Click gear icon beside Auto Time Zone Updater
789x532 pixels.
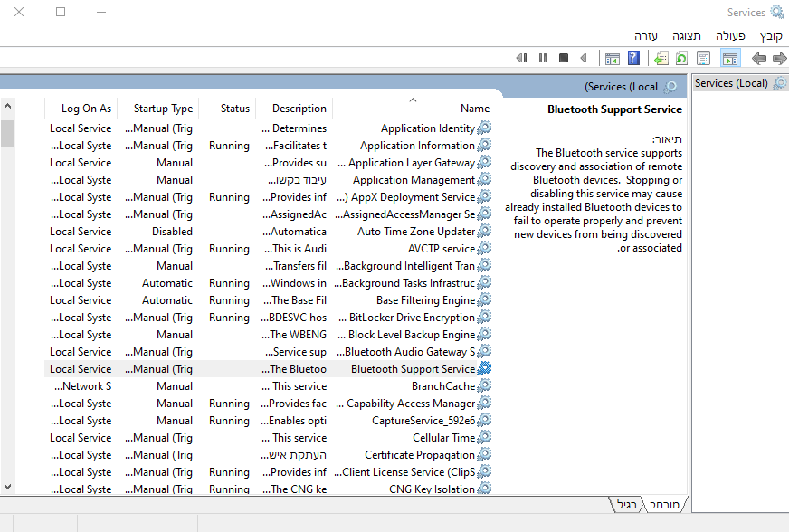click(x=484, y=231)
